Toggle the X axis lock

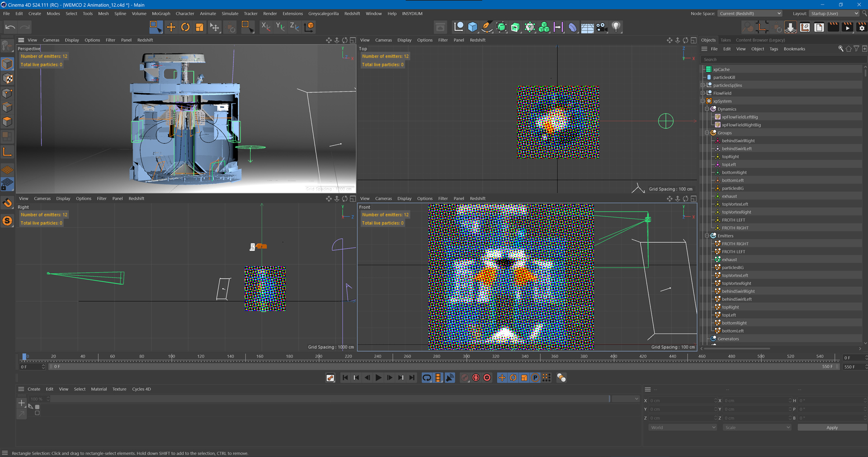(266, 27)
